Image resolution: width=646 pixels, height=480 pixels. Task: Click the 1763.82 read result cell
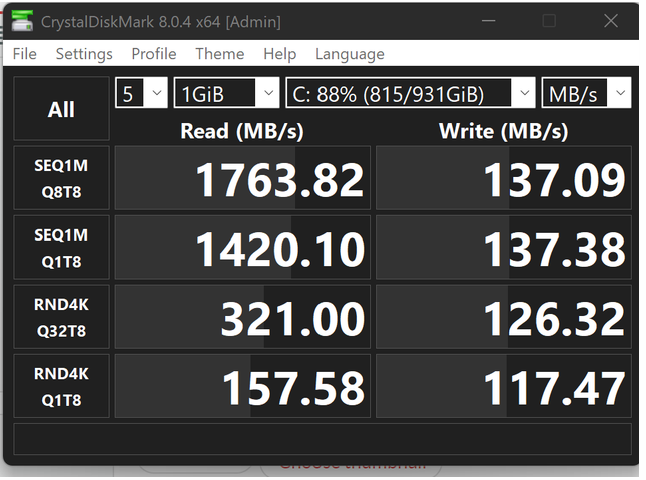[x=243, y=179]
